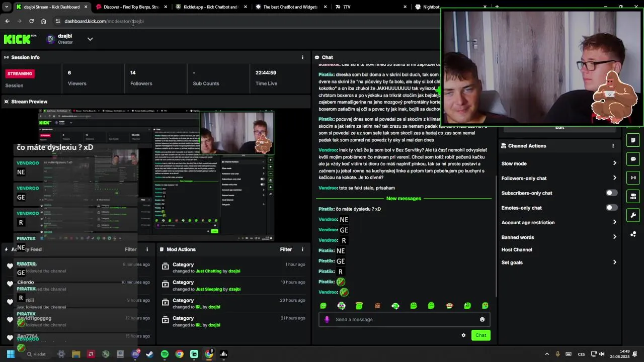Expand Banned words settings
The width and height of the screenshot is (644, 362).
point(614,237)
